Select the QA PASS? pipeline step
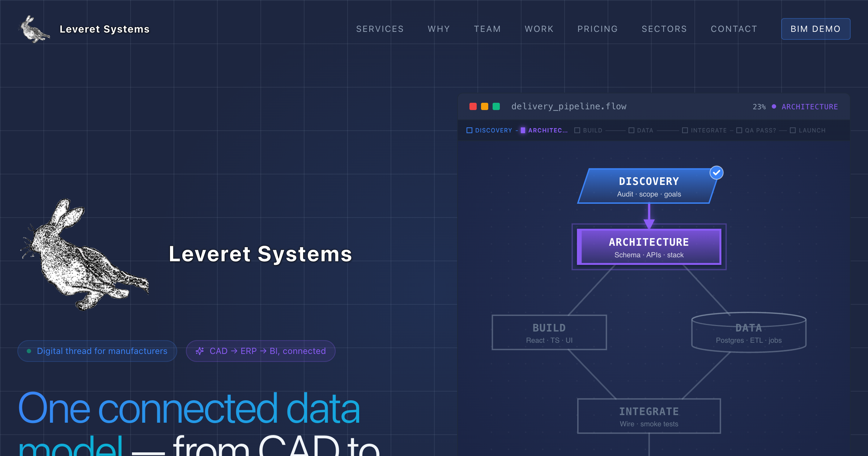868x456 pixels. pos(756,130)
